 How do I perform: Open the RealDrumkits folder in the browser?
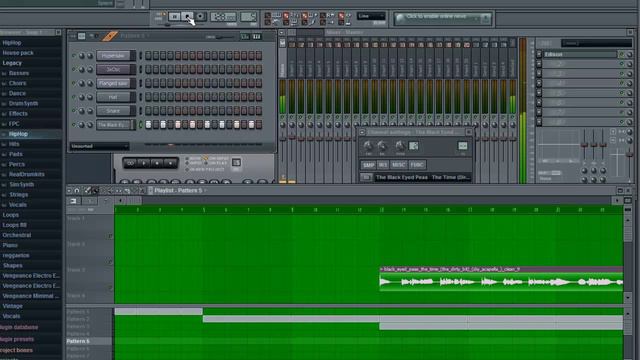click(27, 174)
